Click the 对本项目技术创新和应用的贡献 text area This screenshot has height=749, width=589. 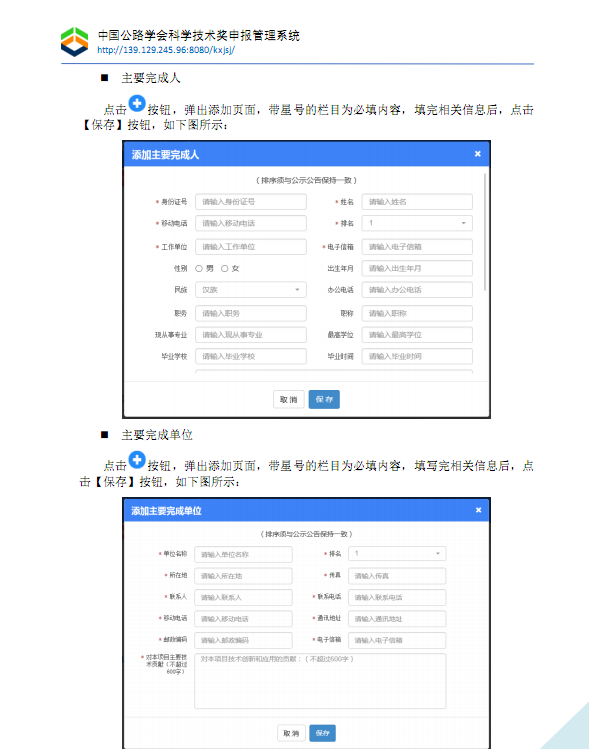pos(320,681)
